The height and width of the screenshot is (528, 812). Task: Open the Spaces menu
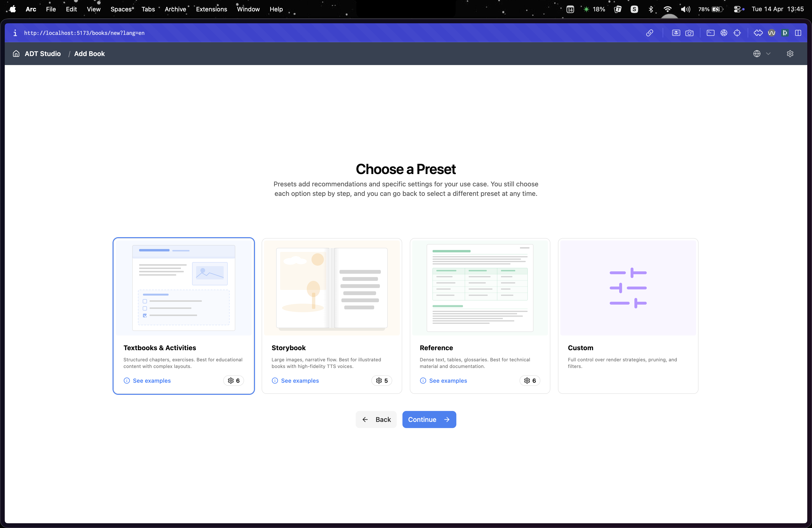[x=121, y=9]
